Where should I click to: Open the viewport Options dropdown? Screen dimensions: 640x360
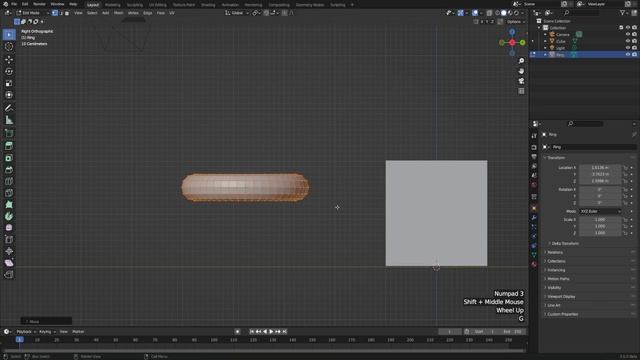[x=516, y=22]
